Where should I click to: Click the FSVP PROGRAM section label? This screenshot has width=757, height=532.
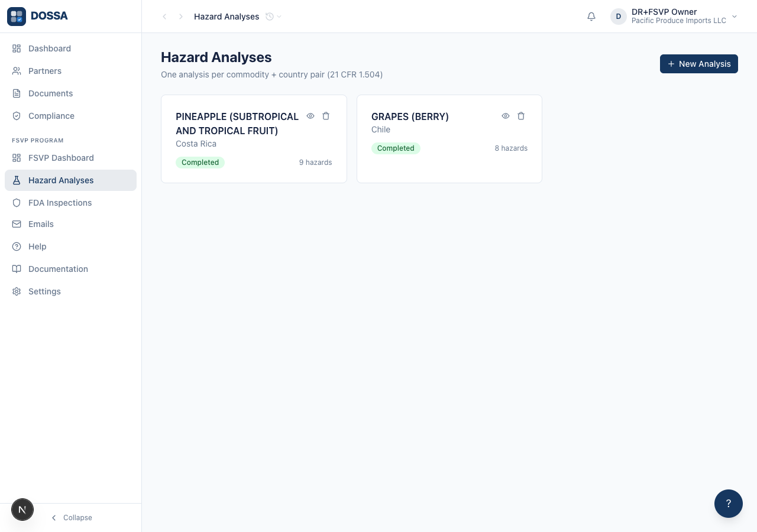(38, 141)
